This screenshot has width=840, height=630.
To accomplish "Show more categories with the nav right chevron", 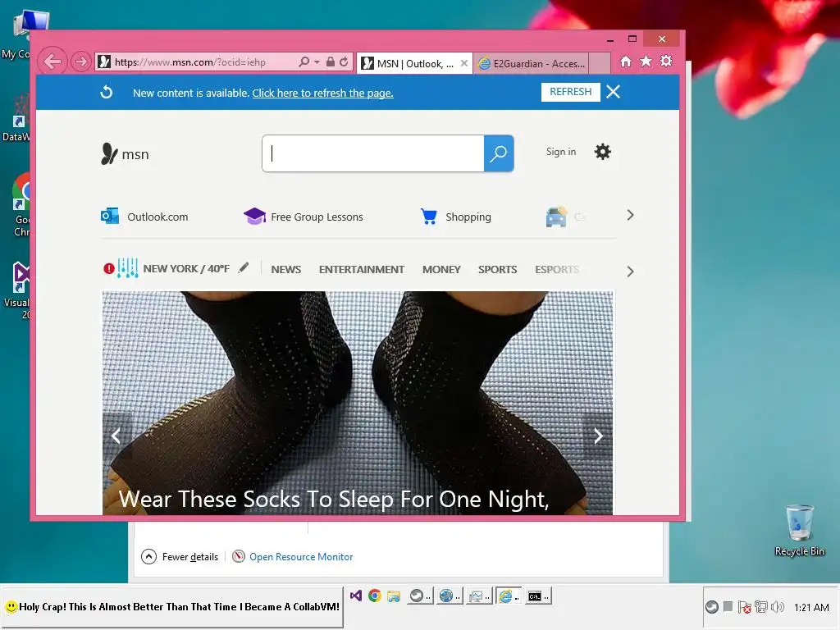I will (630, 272).
